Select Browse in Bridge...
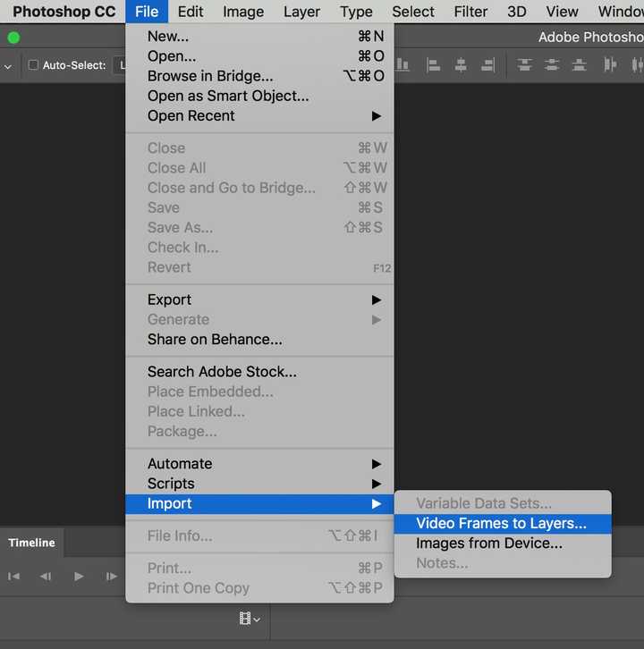 pyautogui.click(x=259, y=76)
